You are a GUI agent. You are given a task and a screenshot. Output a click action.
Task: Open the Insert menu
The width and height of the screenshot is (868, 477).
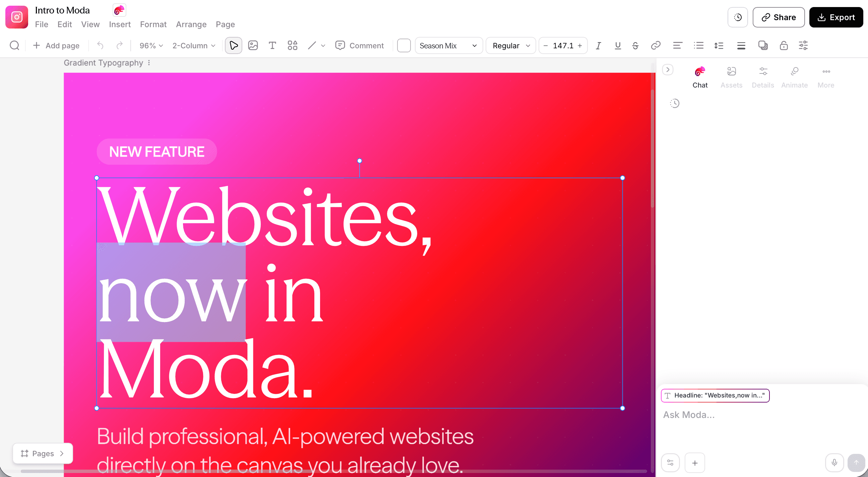pos(120,24)
